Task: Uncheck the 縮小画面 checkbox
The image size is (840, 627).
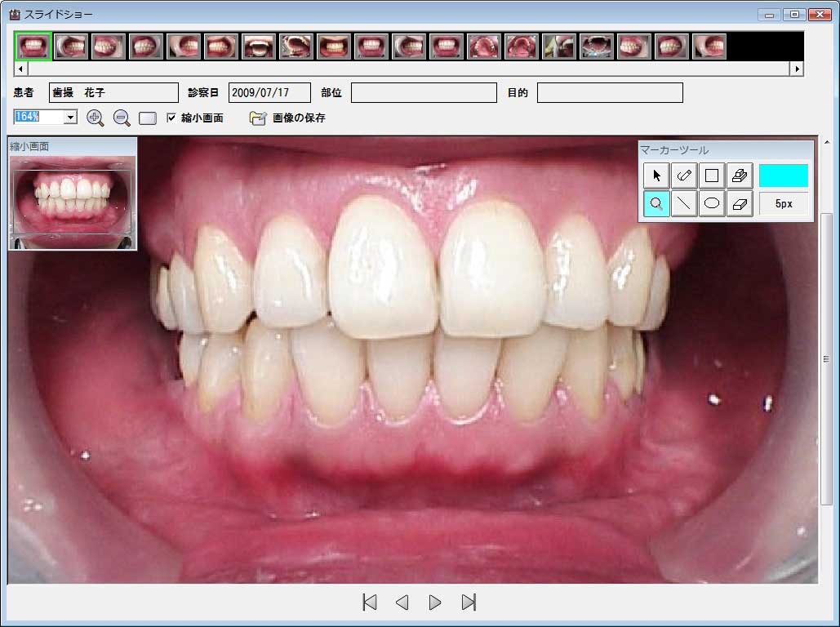Action: coord(171,118)
